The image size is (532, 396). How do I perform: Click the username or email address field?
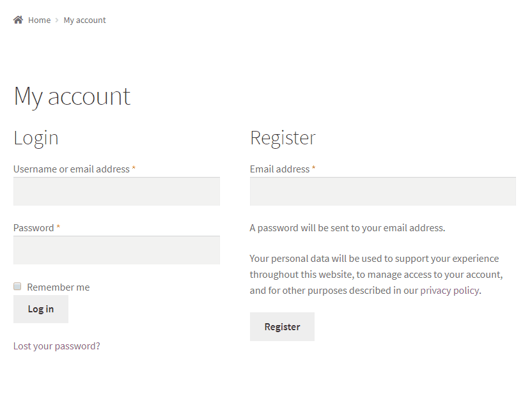116,191
